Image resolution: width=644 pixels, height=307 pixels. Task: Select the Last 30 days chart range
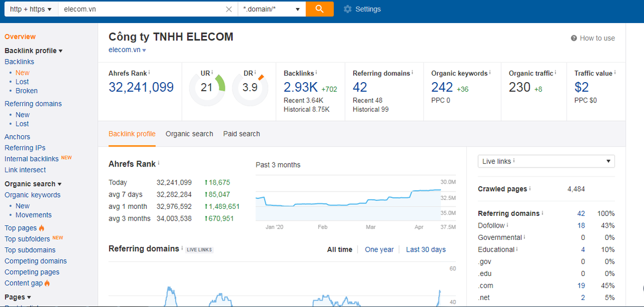pyautogui.click(x=426, y=250)
